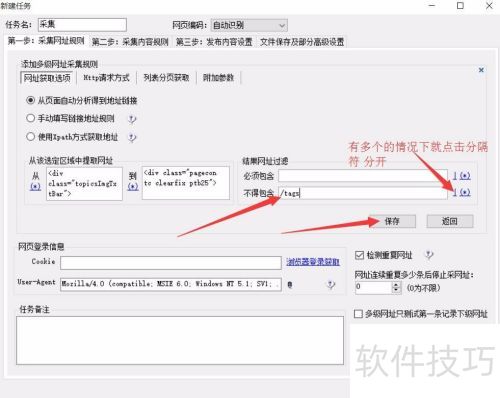This screenshot has height=398, width=500.
Task: Click into the 任务名 input field
Action: pos(82,25)
